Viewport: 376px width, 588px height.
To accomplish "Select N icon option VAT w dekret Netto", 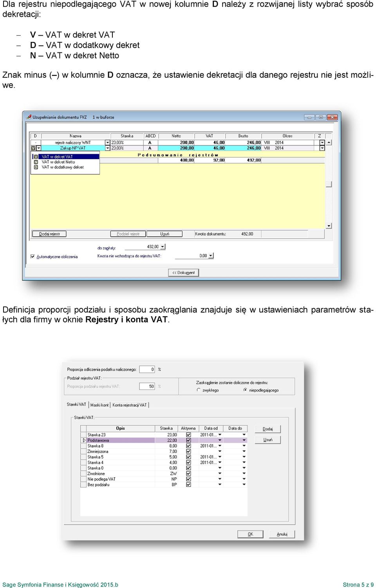I will click(x=36, y=162).
